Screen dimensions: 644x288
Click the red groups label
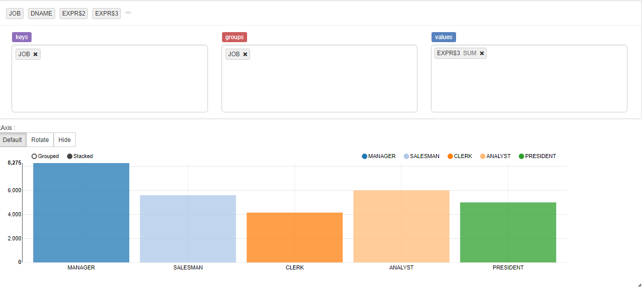point(235,37)
